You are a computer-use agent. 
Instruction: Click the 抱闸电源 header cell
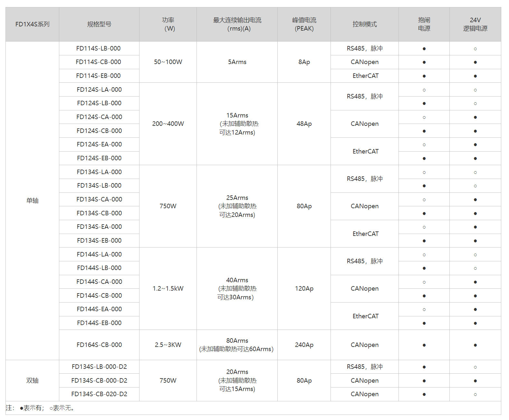(424, 24)
